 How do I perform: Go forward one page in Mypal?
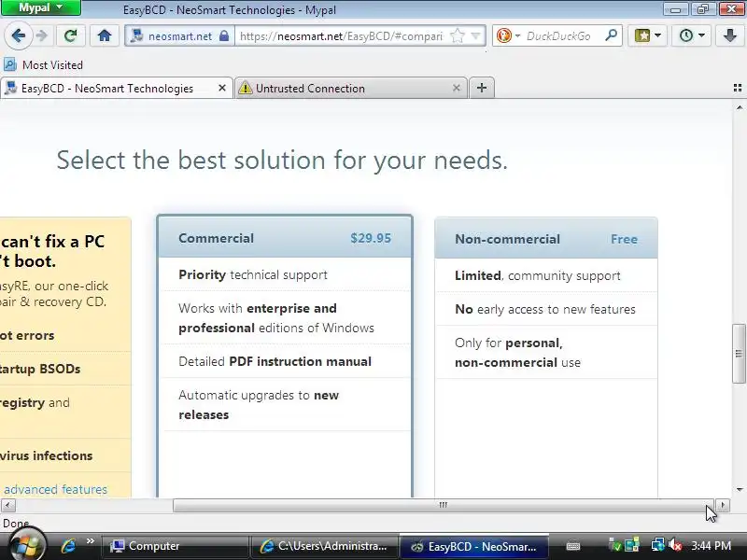coord(42,35)
